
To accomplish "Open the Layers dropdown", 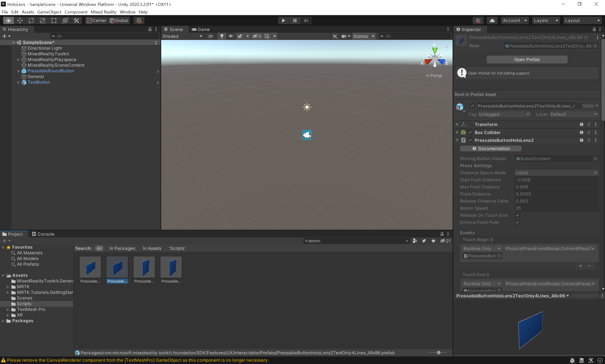I will 546,21.
